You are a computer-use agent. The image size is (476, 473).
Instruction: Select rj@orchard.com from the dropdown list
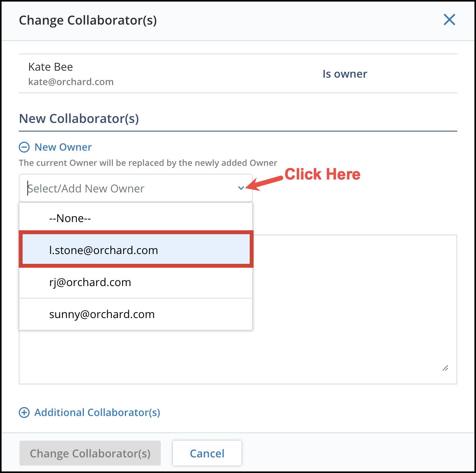[x=90, y=282]
